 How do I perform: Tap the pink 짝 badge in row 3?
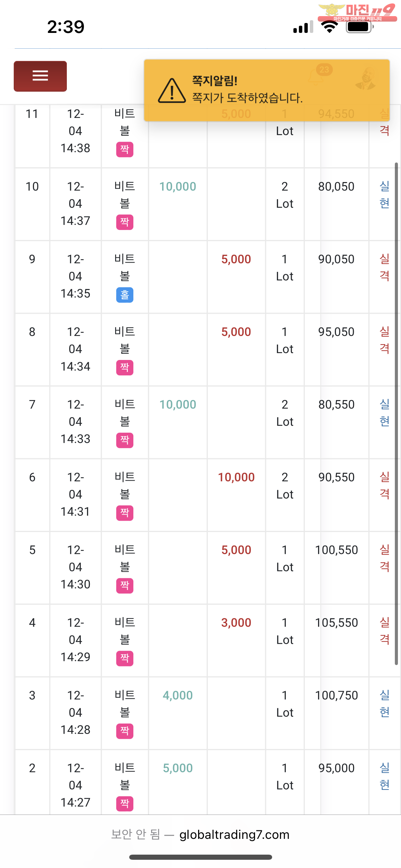tap(125, 731)
